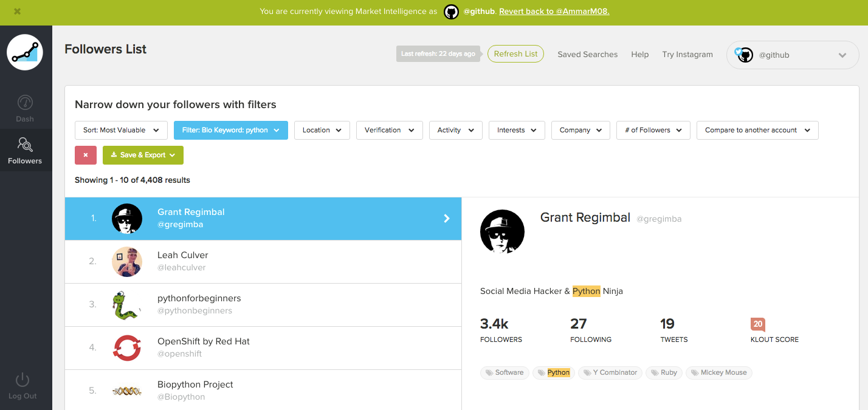868x410 pixels.
Task: Open the Interests filter dropdown
Action: click(517, 130)
